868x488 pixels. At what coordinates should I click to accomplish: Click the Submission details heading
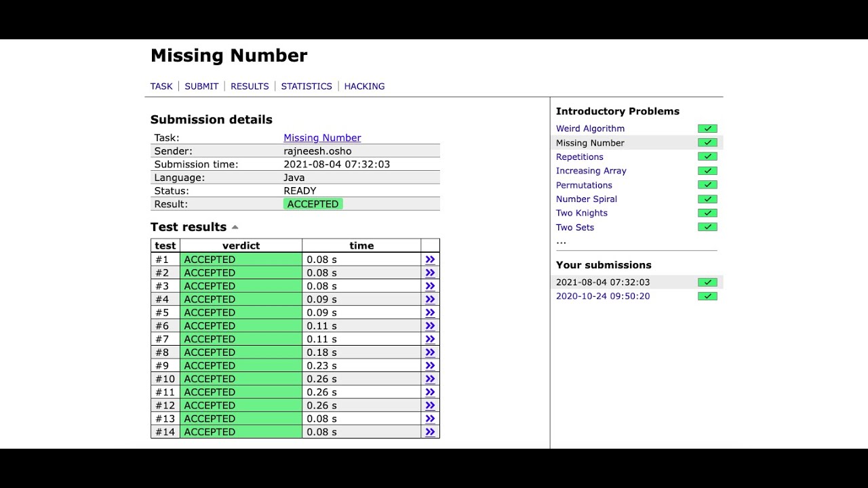click(x=212, y=120)
